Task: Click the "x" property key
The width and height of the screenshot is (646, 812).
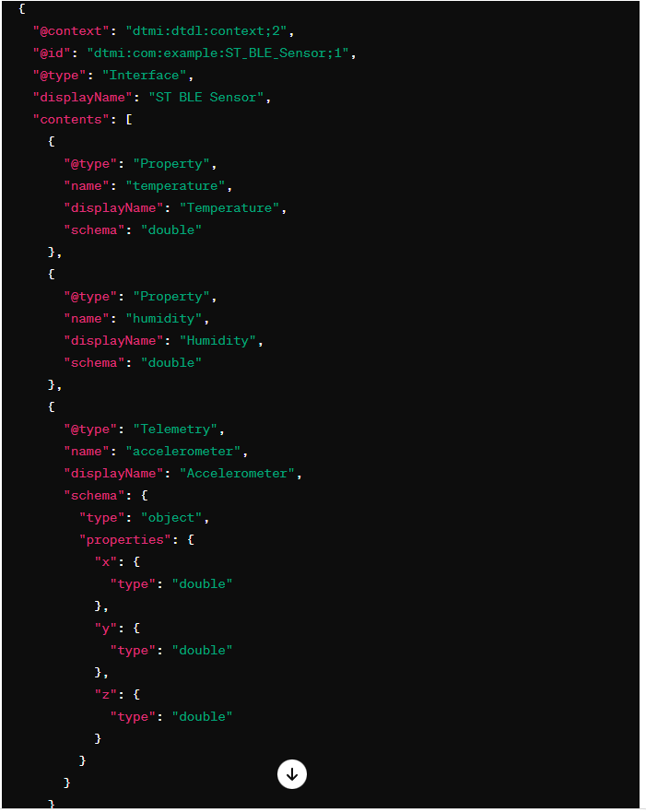Action: tap(106, 562)
